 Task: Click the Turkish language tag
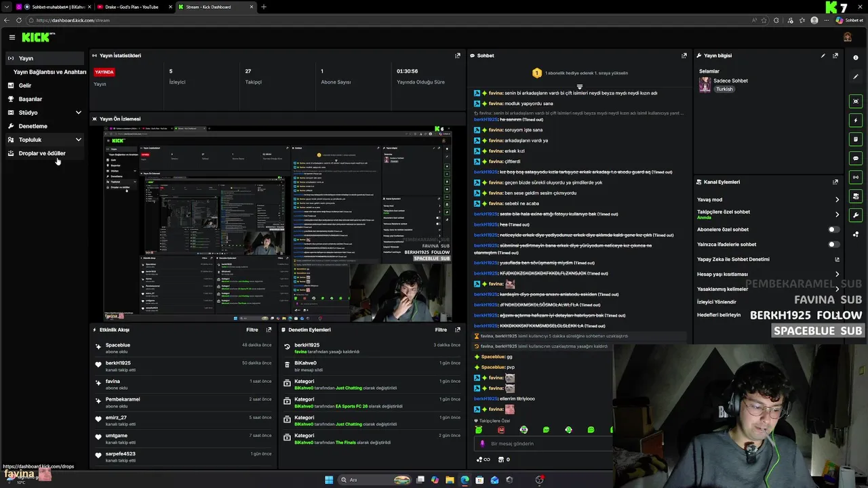724,89
